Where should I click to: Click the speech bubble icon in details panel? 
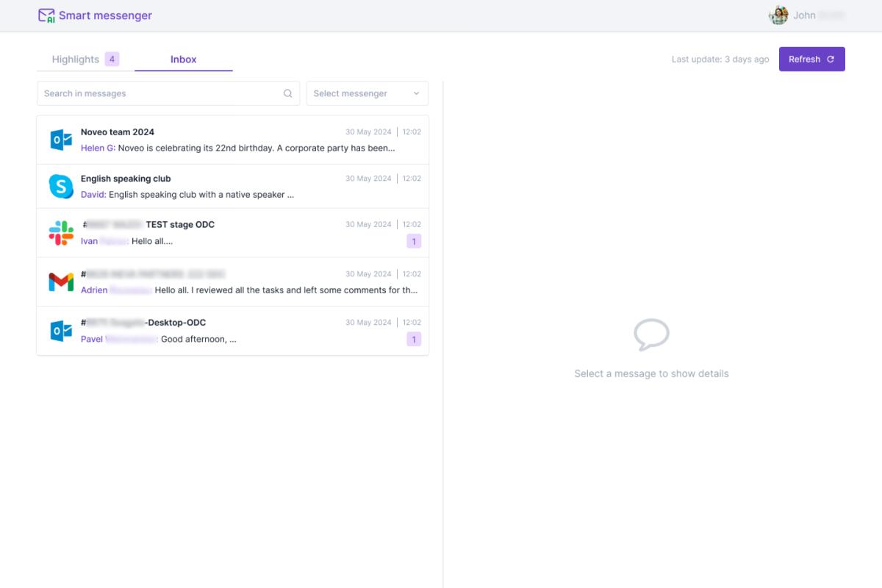(651, 334)
